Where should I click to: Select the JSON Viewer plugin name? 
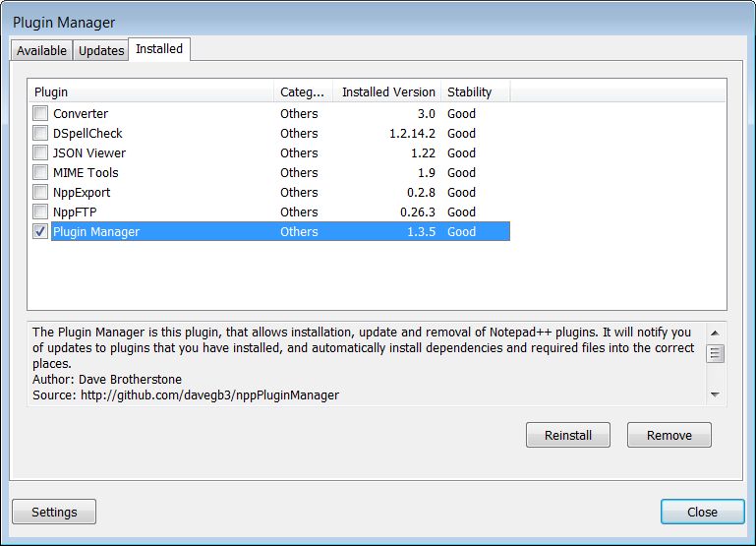(89, 152)
